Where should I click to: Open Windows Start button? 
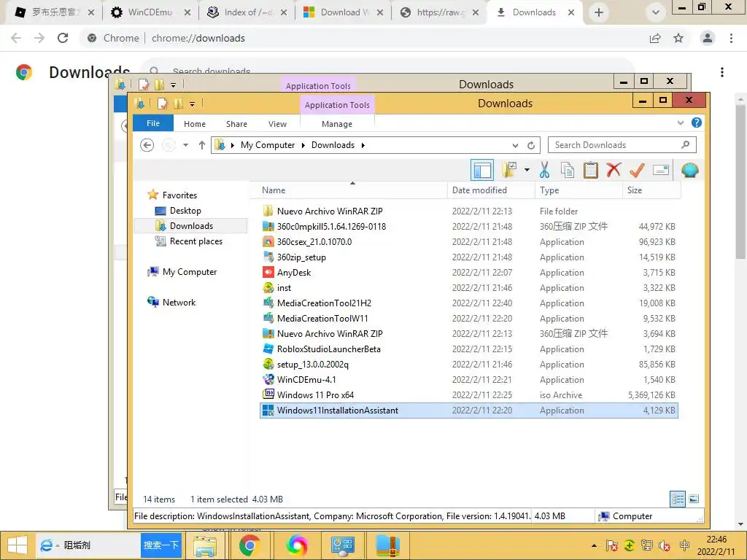click(x=18, y=545)
